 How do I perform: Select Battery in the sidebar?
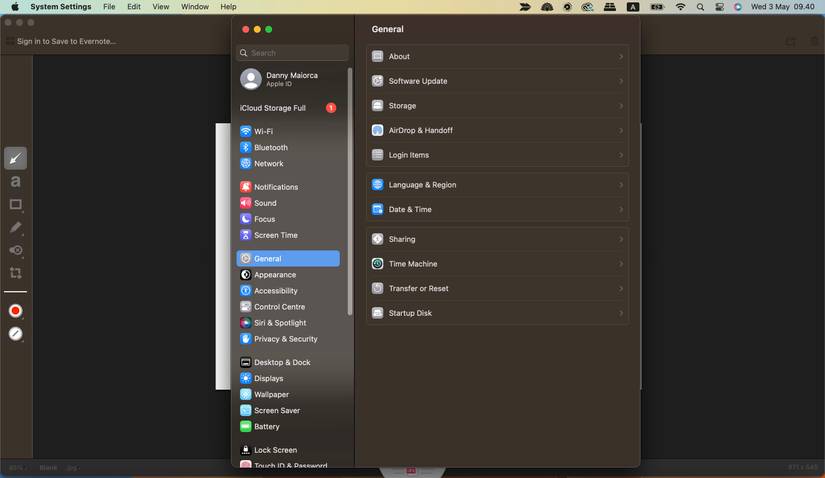[x=288, y=426]
